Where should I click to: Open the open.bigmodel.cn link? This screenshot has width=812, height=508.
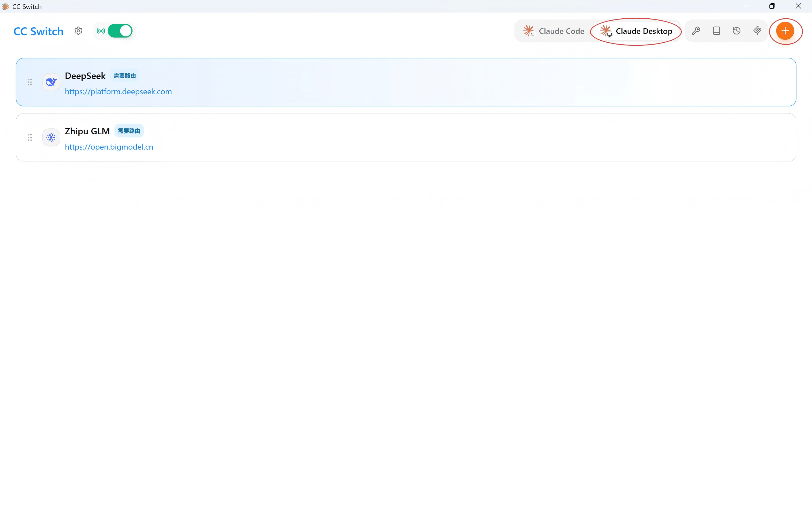(x=109, y=147)
